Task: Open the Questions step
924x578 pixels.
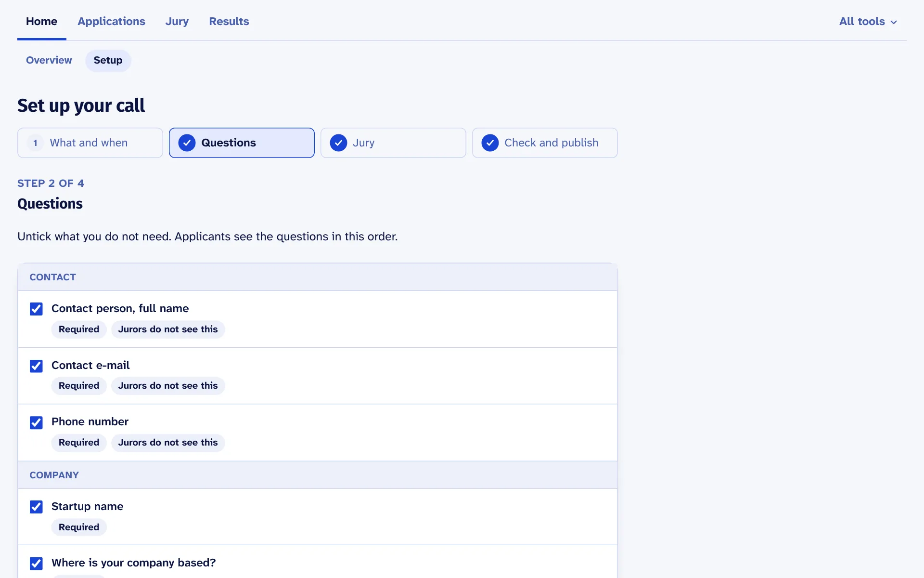Action: (242, 143)
